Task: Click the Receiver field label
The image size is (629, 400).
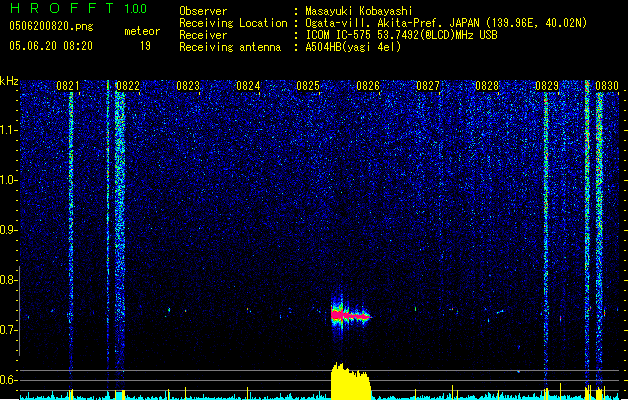Action: (203, 35)
